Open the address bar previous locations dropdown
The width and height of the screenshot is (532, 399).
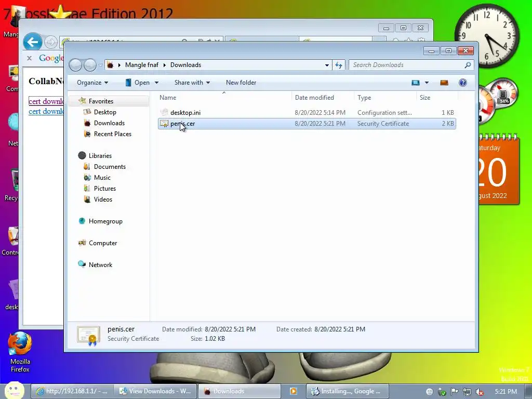[x=327, y=65]
